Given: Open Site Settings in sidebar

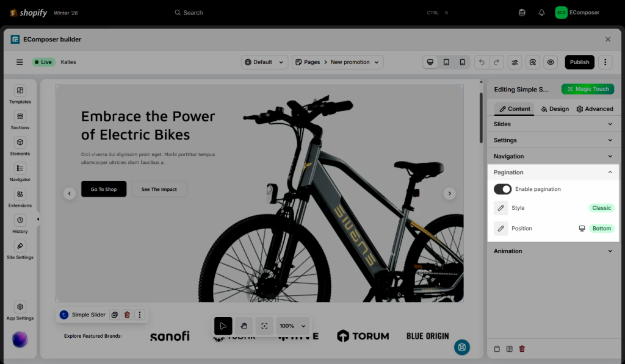Looking at the screenshot, I should (20, 246).
